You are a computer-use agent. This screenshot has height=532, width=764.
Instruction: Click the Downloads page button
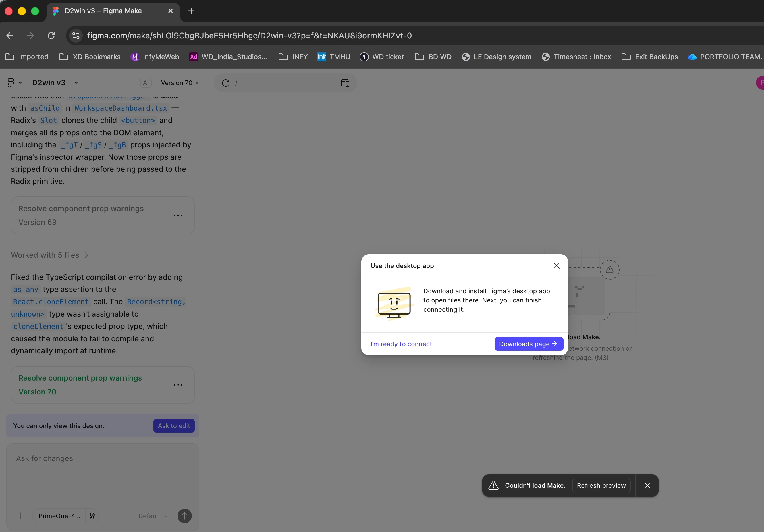click(528, 344)
